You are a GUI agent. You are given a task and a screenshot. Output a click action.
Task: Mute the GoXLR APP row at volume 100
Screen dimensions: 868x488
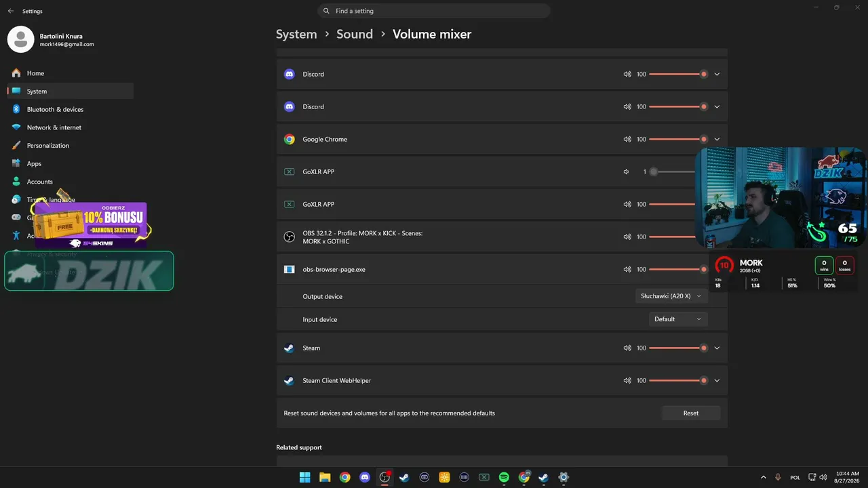(x=627, y=205)
